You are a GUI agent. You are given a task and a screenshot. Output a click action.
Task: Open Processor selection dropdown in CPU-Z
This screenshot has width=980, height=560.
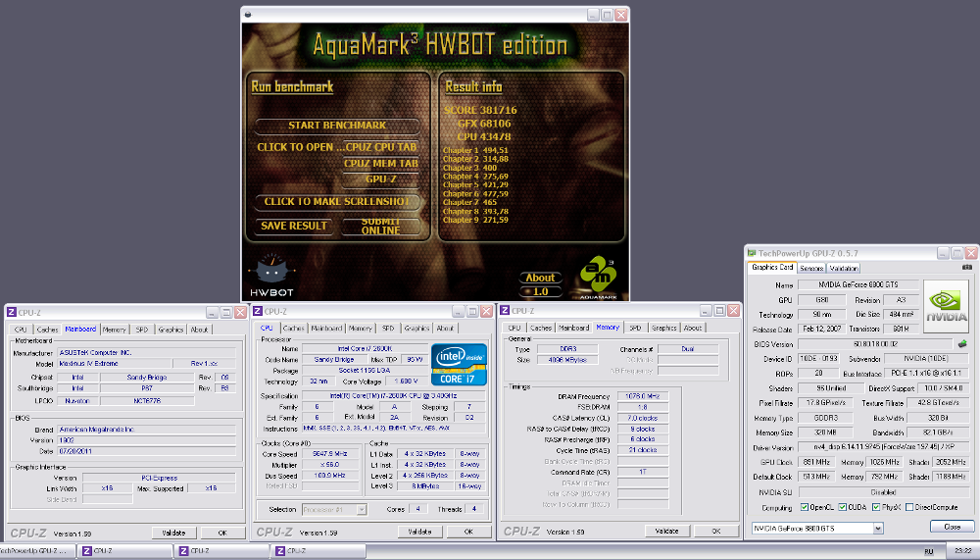362,510
